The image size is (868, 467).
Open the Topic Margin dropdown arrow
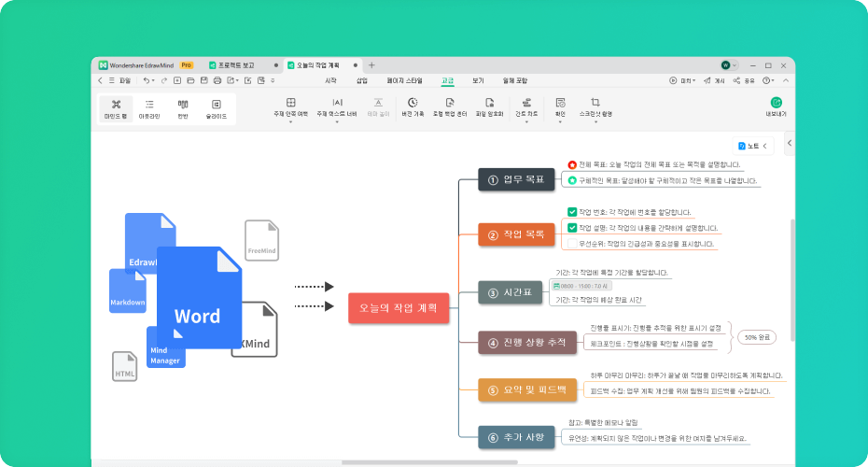[x=290, y=121]
